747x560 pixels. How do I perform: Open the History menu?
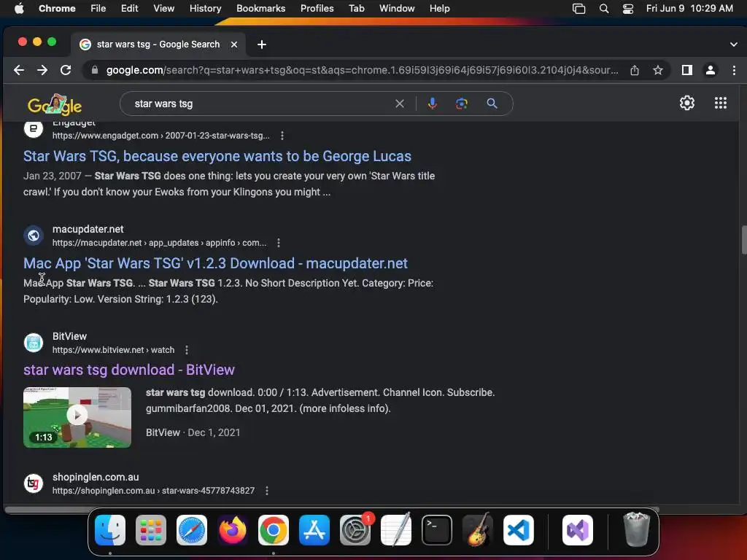[x=205, y=9]
